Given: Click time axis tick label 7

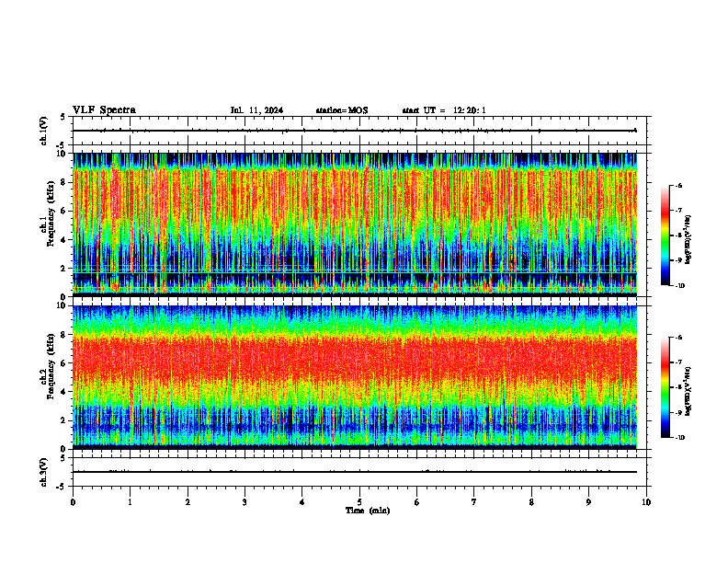Looking at the screenshot, I should (x=474, y=502).
